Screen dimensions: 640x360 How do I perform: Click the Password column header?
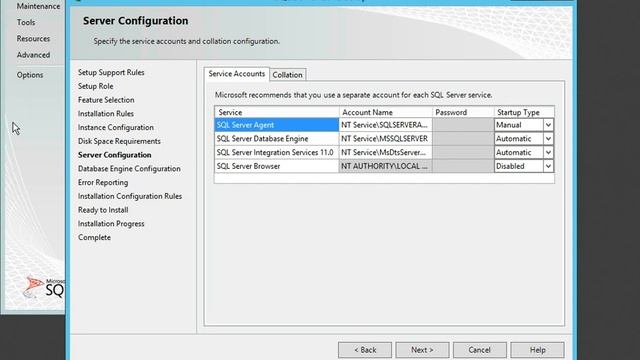[x=463, y=112]
